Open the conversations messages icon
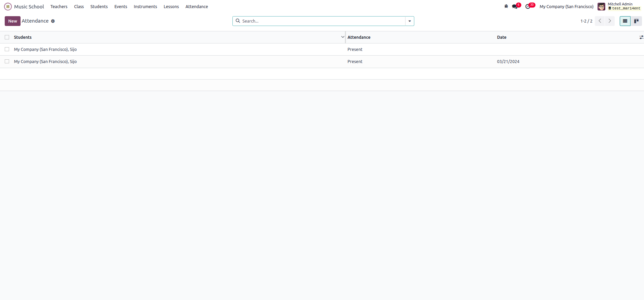 point(515,6)
